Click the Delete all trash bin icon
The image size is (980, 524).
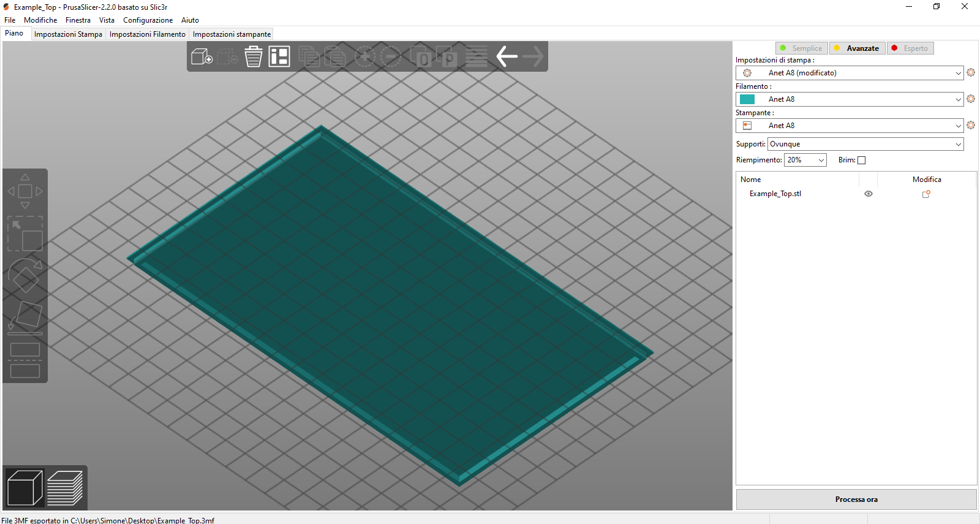(253, 56)
